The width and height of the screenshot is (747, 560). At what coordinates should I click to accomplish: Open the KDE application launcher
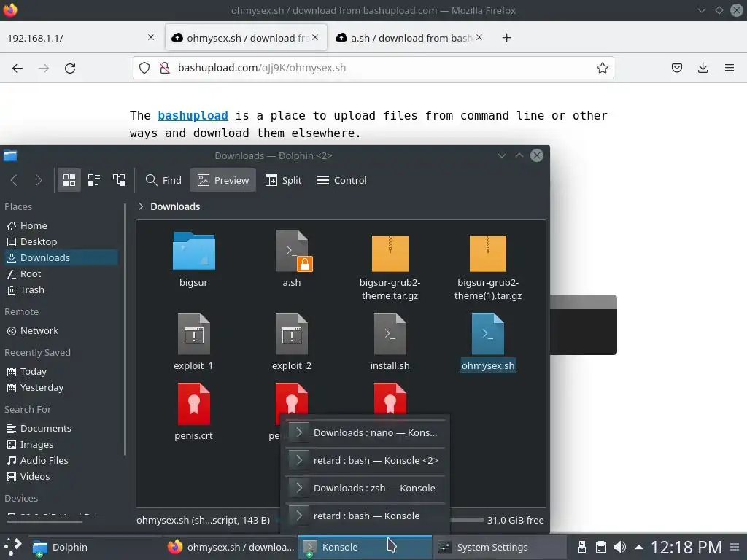click(x=13, y=547)
